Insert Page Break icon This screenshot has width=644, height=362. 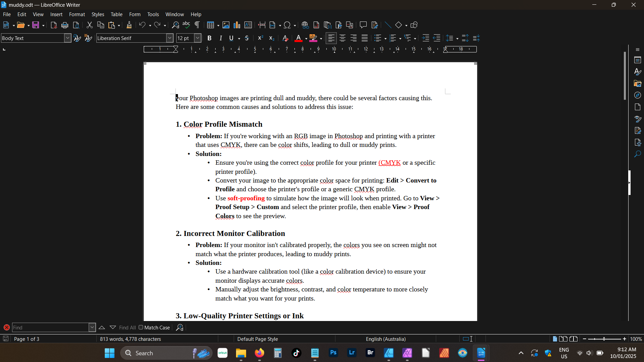point(262,25)
